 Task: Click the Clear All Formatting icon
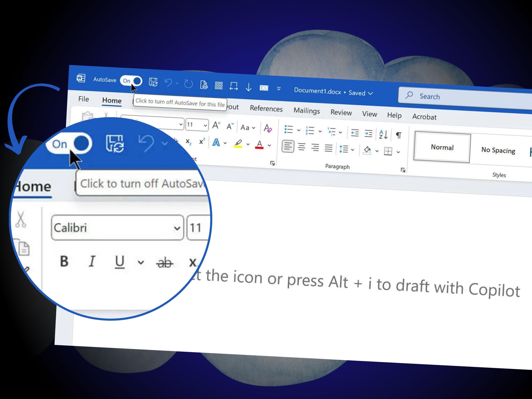tap(268, 128)
